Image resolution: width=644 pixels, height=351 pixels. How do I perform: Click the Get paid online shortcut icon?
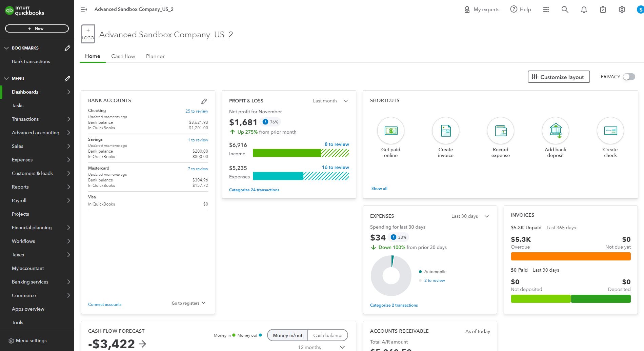coord(391,131)
